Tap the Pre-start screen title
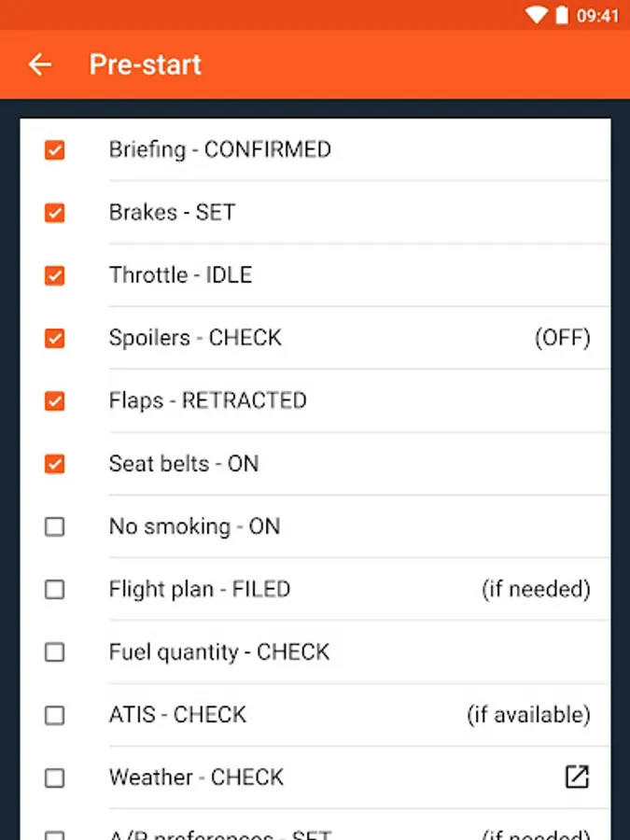This screenshot has height=840, width=630. 146,64
